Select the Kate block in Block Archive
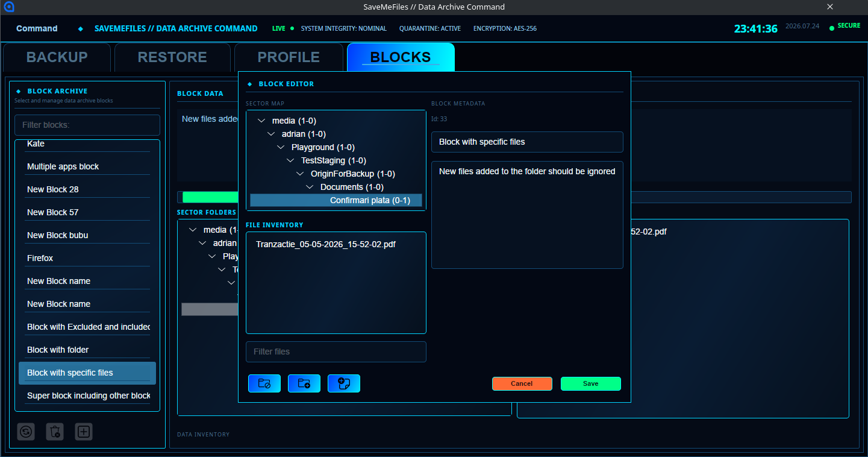Viewport: 868px width, 457px height. coord(87,145)
